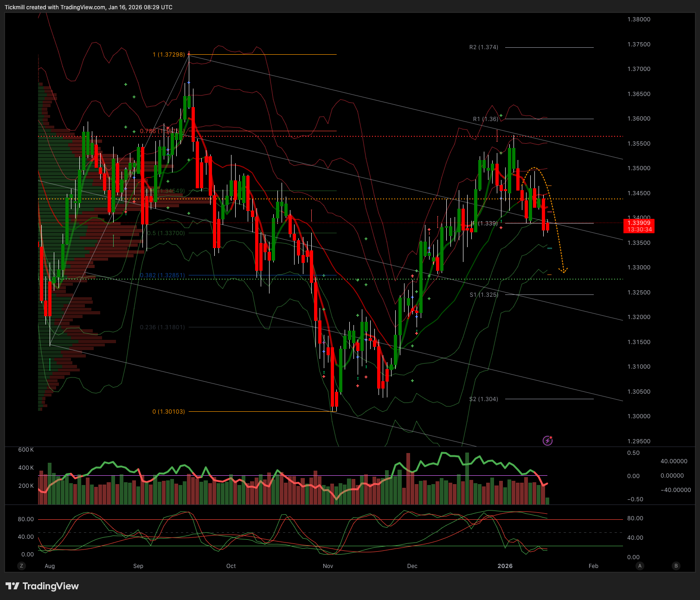Click the Z timezone button on time axis
The image size is (700, 600).
click(x=21, y=566)
